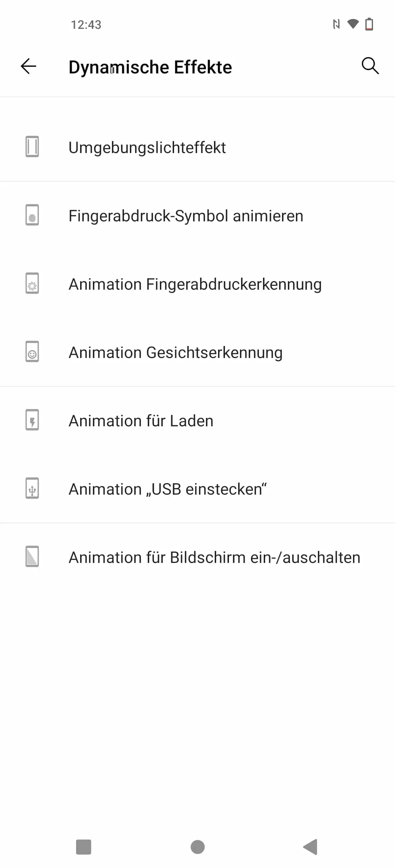Open Animation für Bildschirm ein-/auschalten

197,557
